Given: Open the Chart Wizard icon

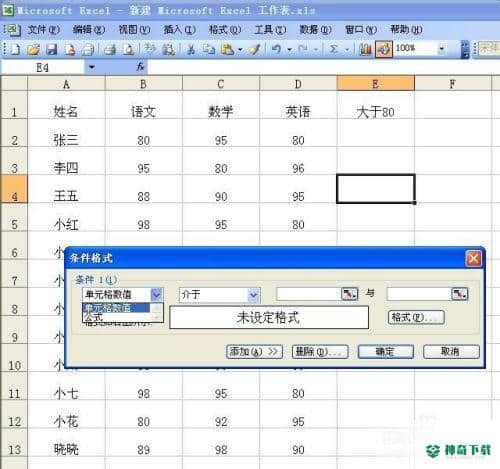Looking at the screenshot, I should (365, 49).
